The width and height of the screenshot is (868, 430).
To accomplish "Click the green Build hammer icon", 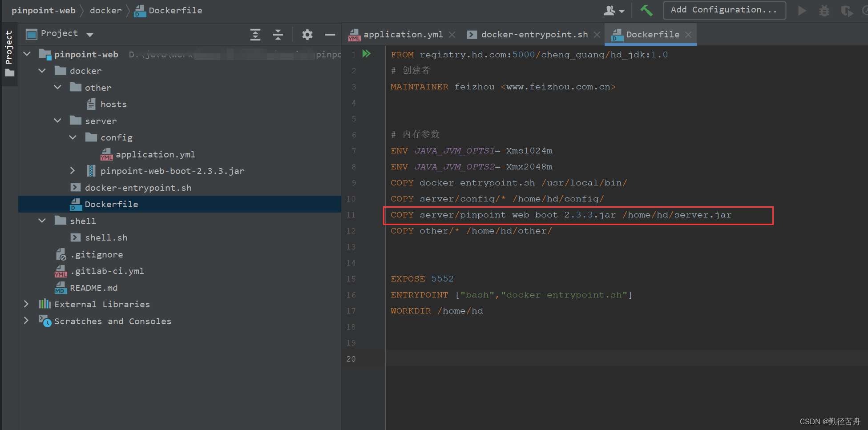I will click(646, 10).
